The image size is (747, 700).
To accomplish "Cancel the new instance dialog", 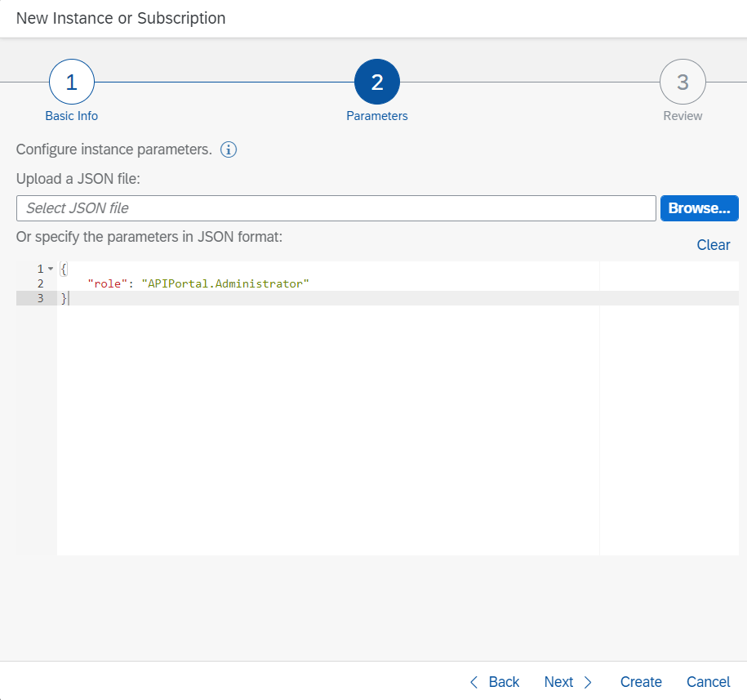I will coord(708,682).
